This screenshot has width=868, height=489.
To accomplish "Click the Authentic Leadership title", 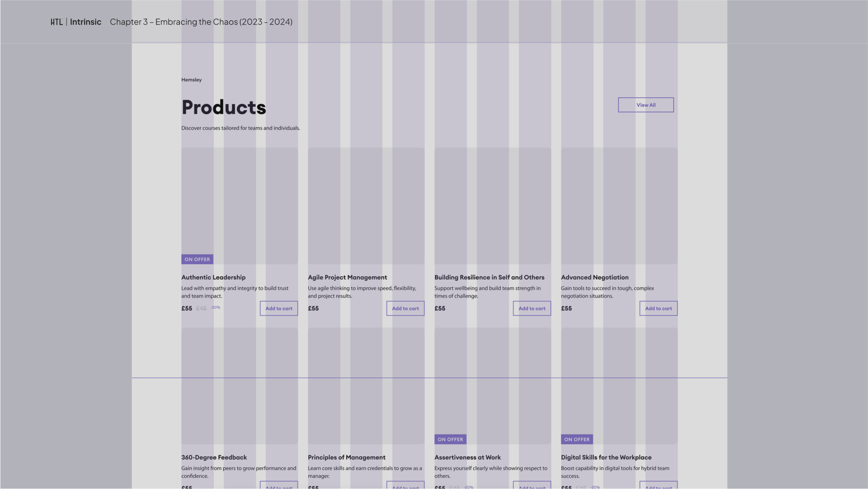I will (213, 277).
